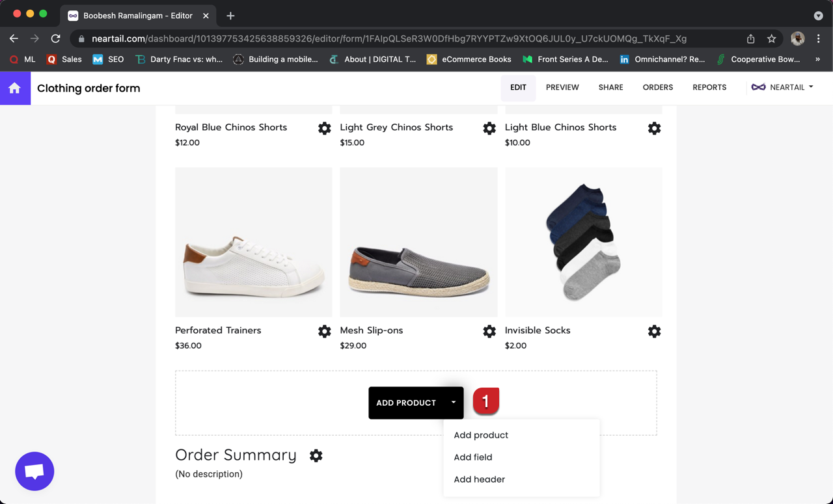Image resolution: width=833 pixels, height=504 pixels.
Task: Show hidden bookmarks with the chevron
Action: tap(817, 59)
